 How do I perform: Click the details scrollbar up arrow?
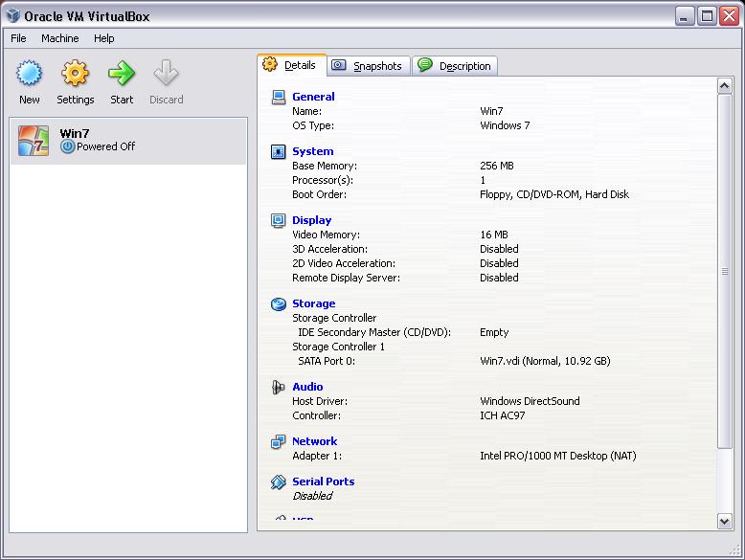724,86
